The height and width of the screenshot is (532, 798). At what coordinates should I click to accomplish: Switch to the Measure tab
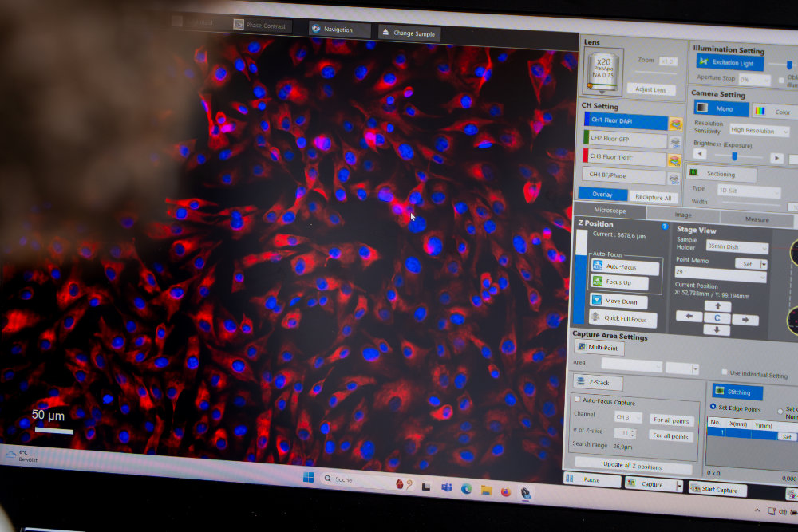pyautogui.click(x=757, y=219)
